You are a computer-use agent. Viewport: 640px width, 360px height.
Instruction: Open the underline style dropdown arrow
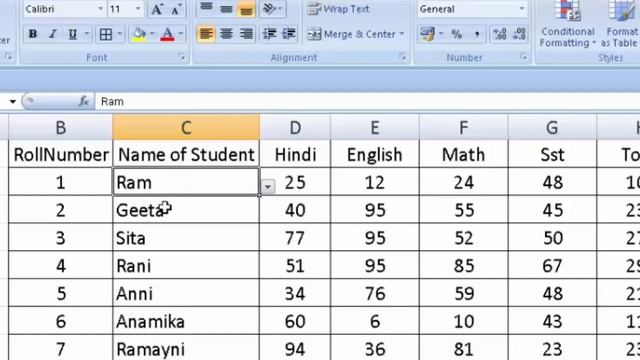[87, 34]
